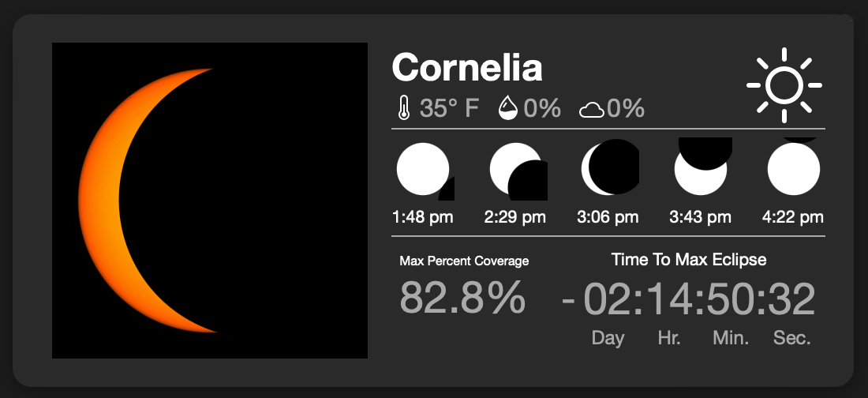This screenshot has width=868, height=398.
Task: Click the water droplet precipitation icon
Action: (508, 107)
